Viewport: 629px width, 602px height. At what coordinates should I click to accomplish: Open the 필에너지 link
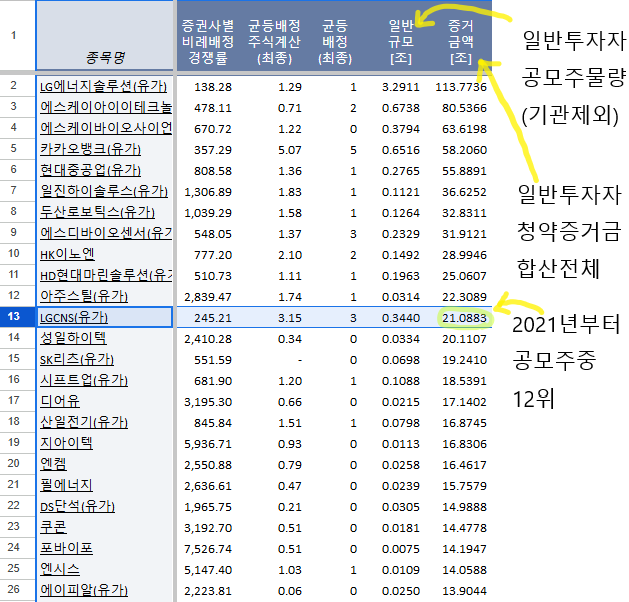[x=66, y=485]
